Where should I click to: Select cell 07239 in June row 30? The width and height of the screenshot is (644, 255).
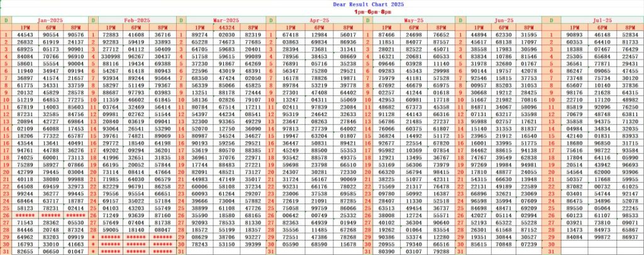528,244
